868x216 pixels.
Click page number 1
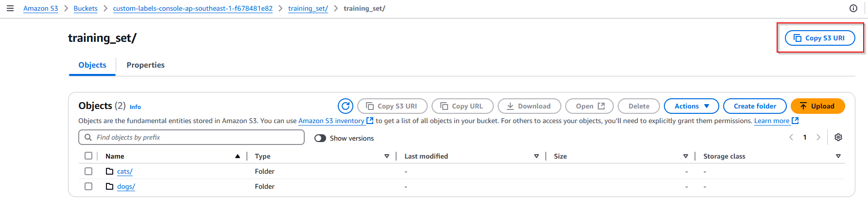tap(805, 137)
